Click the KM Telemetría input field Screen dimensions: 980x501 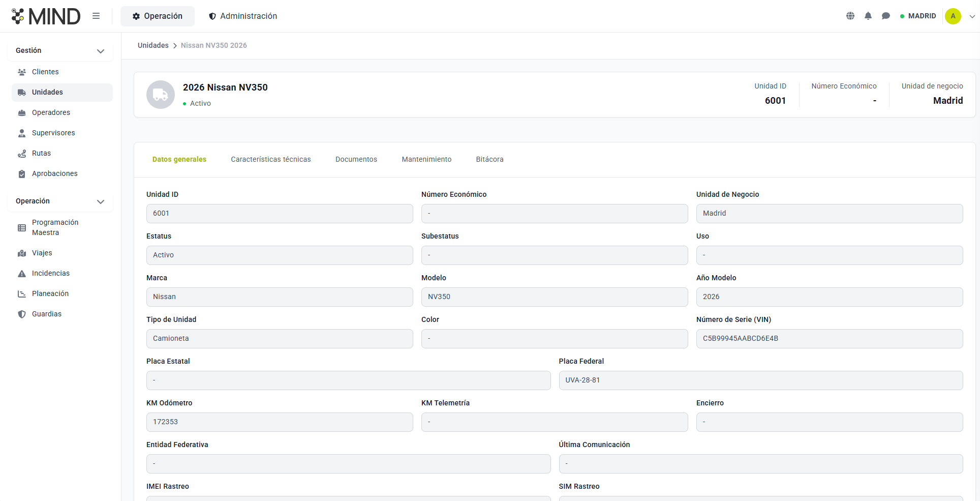[x=555, y=422]
